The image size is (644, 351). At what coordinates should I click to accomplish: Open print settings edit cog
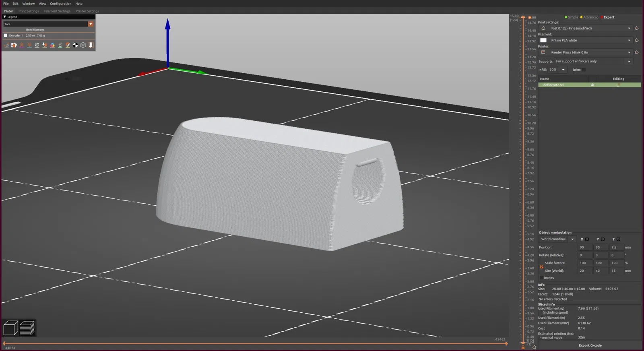637,28
